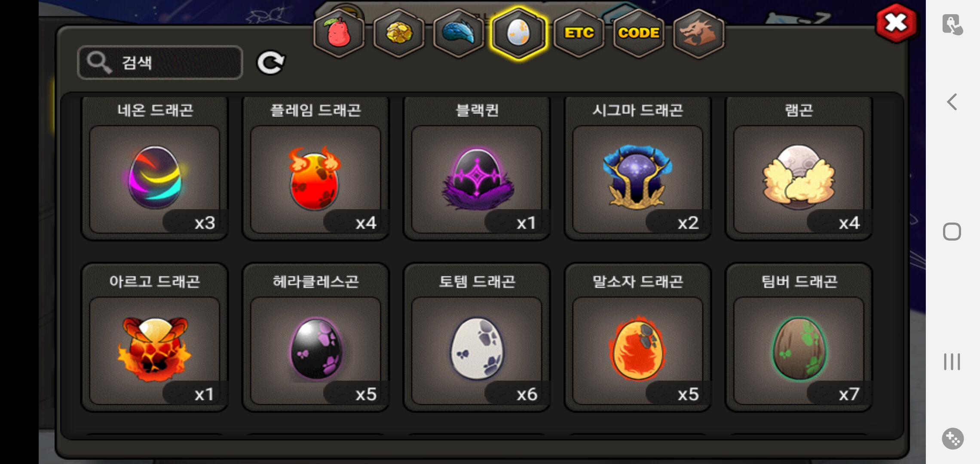Focus the 검색 search field
The image size is (980, 464).
click(160, 63)
